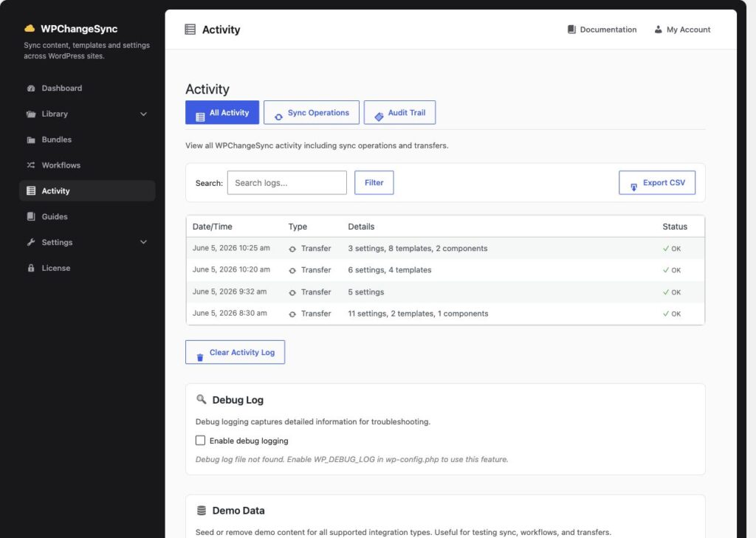Click the "5 settings" details cell
Screen dimensions: 756x538
point(366,292)
